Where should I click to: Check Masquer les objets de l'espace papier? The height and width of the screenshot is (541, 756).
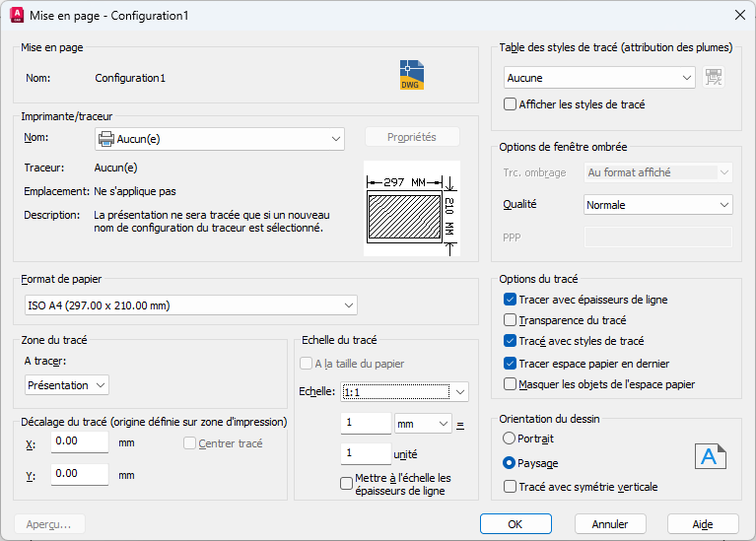510,384
